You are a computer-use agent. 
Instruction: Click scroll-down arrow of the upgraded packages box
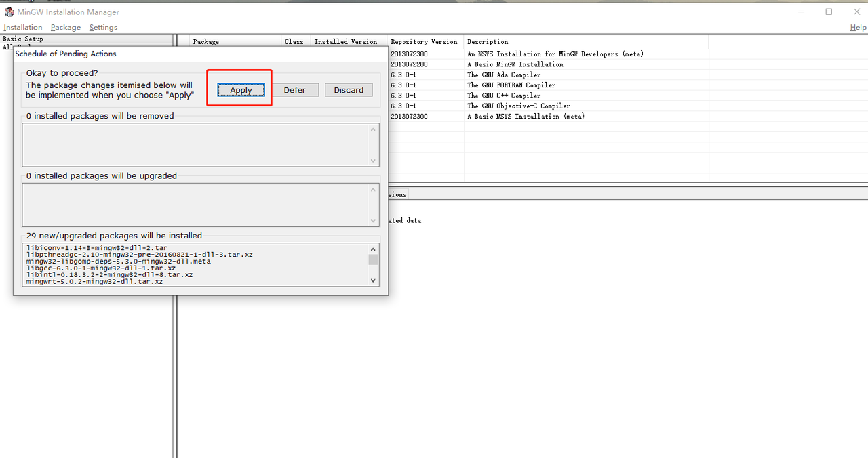pos(373,220)
